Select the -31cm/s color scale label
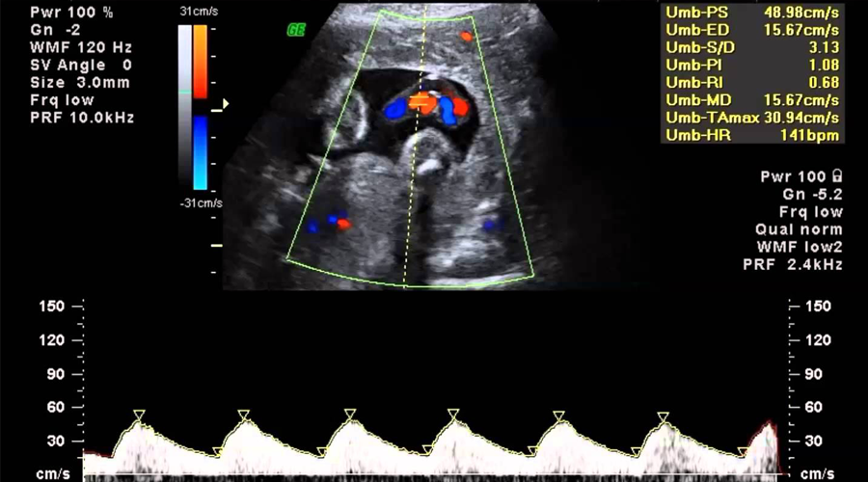 pyautogui.click(x=201, y=203)
